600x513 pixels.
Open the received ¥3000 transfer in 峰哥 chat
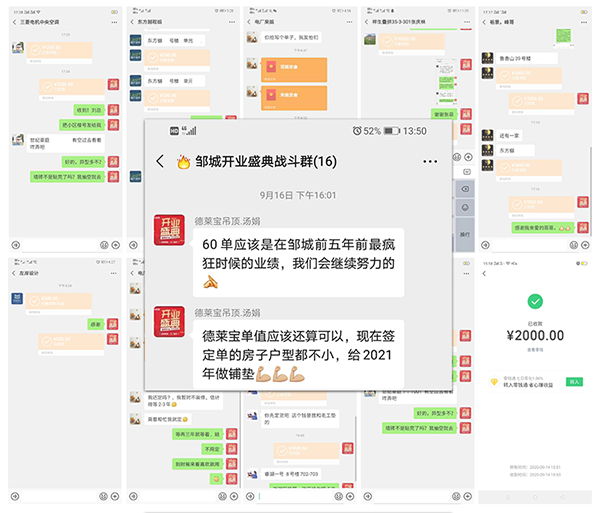tap(529, 78)
